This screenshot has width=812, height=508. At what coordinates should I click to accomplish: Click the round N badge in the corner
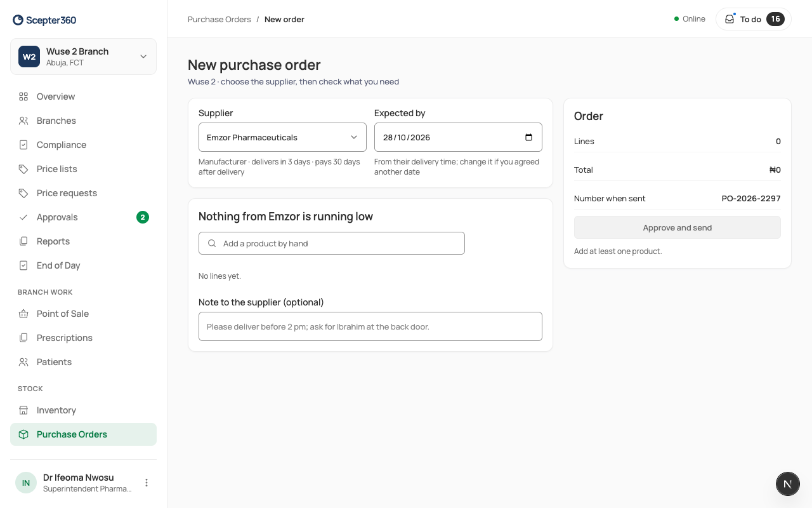[x=788, y=484]
